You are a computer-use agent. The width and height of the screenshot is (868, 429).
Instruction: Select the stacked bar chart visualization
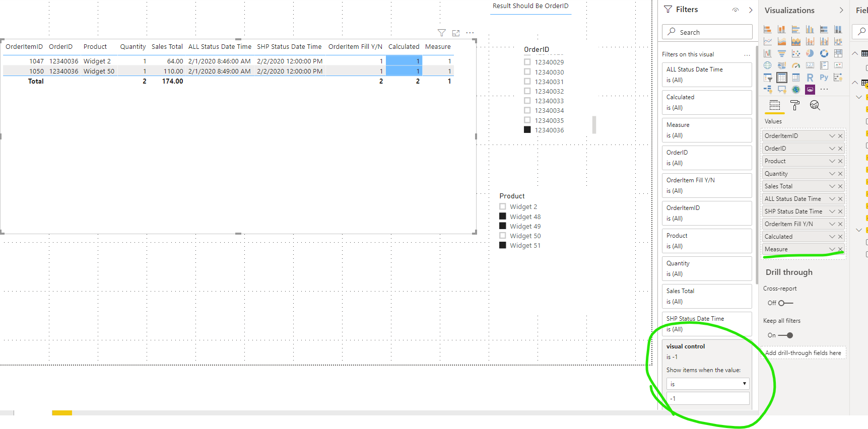pos(768,29)
